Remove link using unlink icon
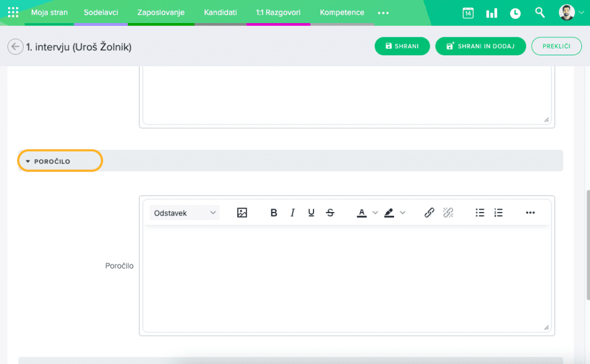 [x=448, y=213]
